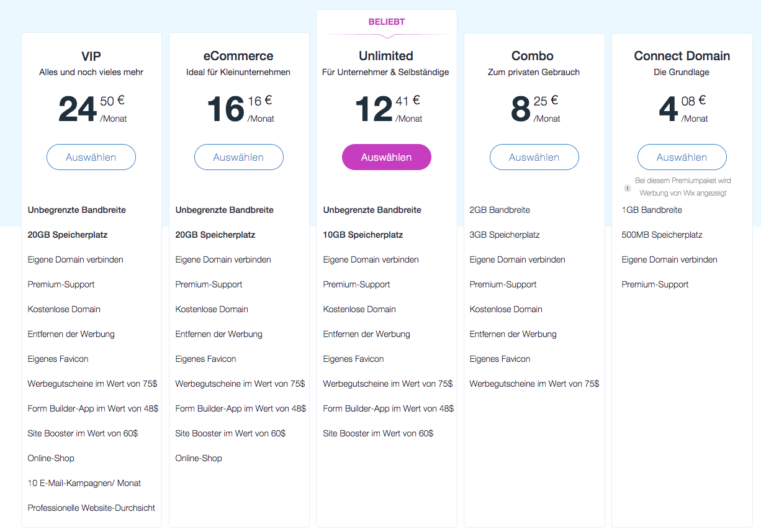The height and width of the screenshot is (532, 761).
Task: Click 2GB Bandbreite in the Combo plan
Action: tap(500, 210)
